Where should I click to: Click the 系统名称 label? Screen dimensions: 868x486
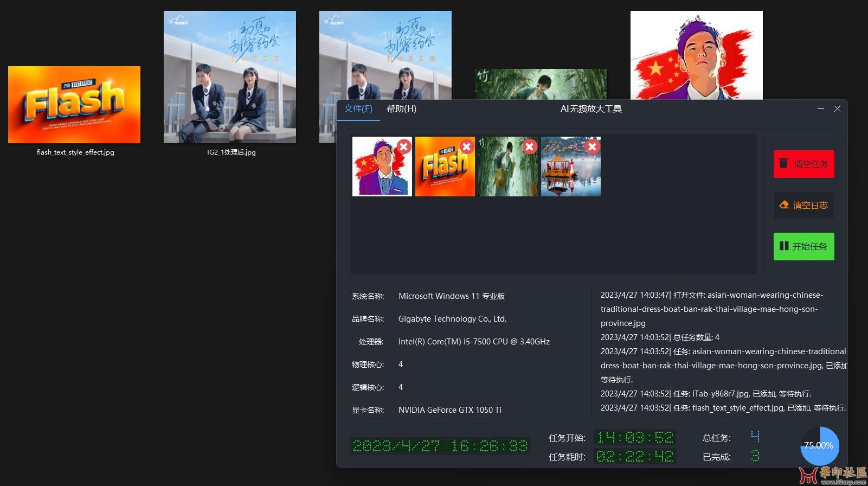click(368, 296)
